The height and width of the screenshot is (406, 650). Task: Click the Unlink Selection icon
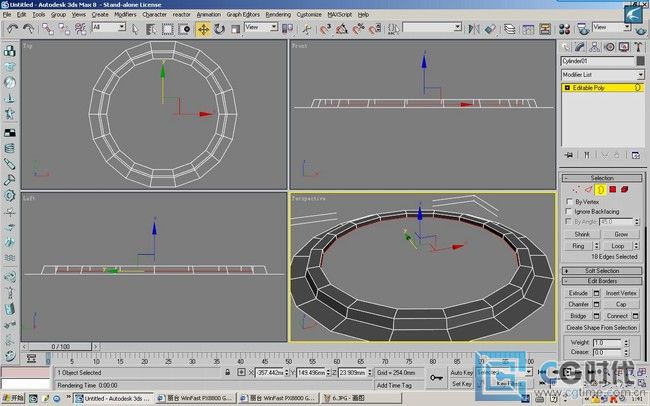click(64, 29)
